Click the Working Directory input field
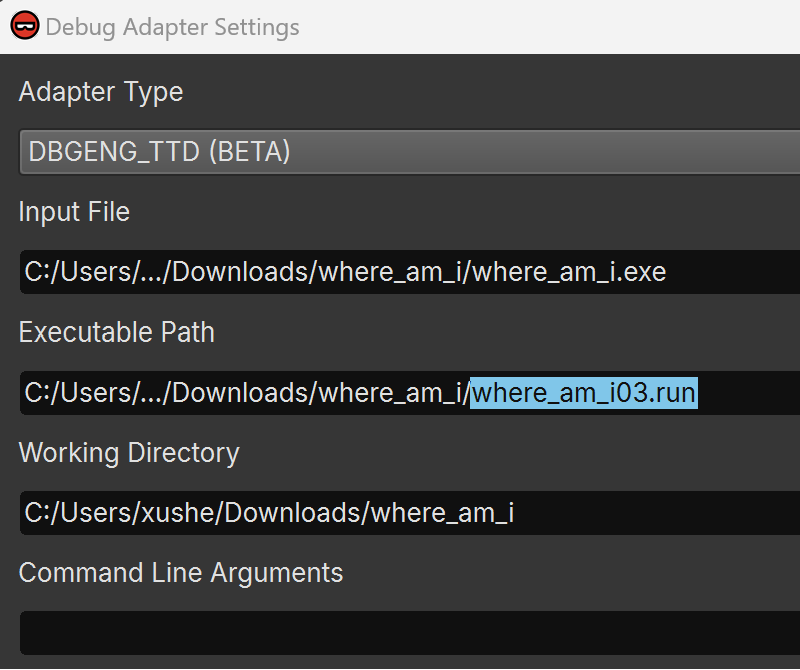This screenshot has width=800, height=670. [410, 513]
